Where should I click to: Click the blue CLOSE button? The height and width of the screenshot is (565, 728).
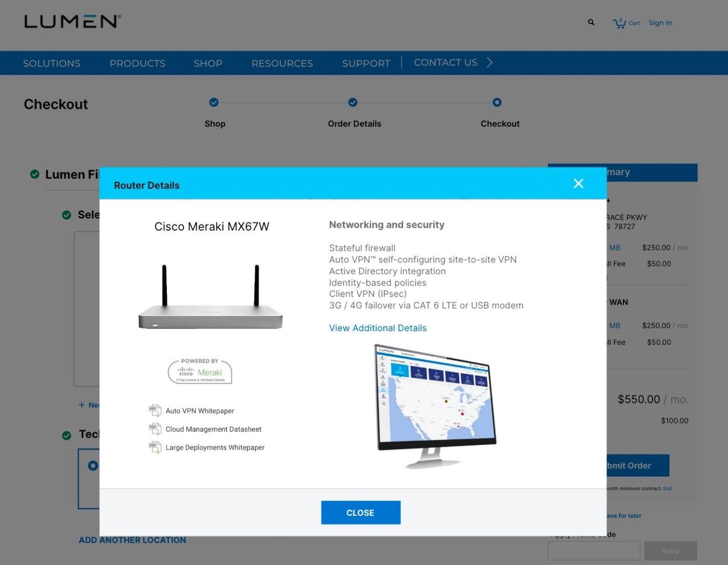point(360,513)
